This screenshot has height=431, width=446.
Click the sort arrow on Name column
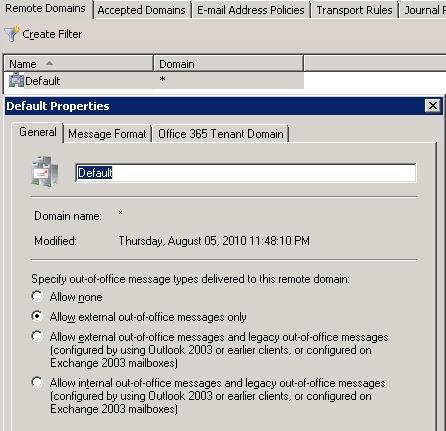49,63
